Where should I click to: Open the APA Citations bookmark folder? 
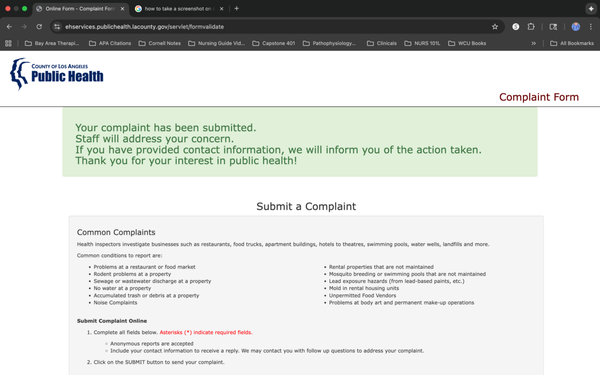(110, 43)
